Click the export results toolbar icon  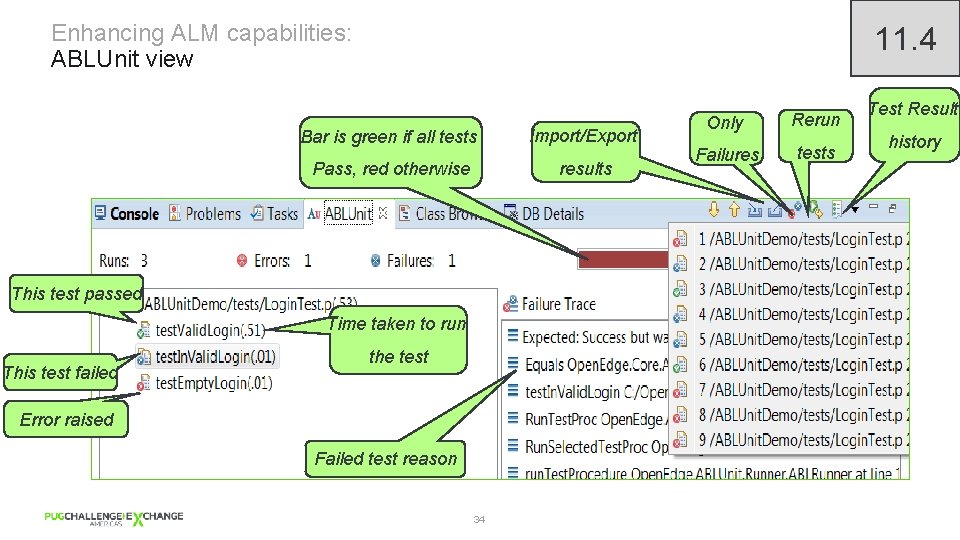[774, 211]
